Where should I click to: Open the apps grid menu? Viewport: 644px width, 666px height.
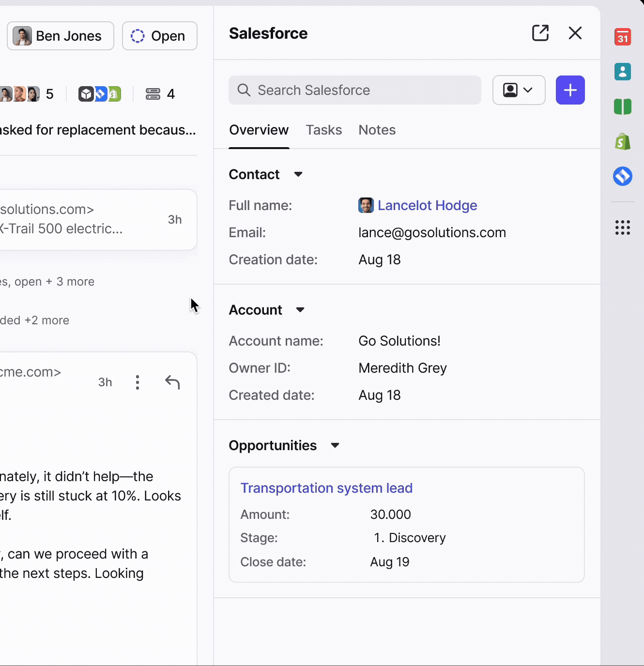[622, 227]
